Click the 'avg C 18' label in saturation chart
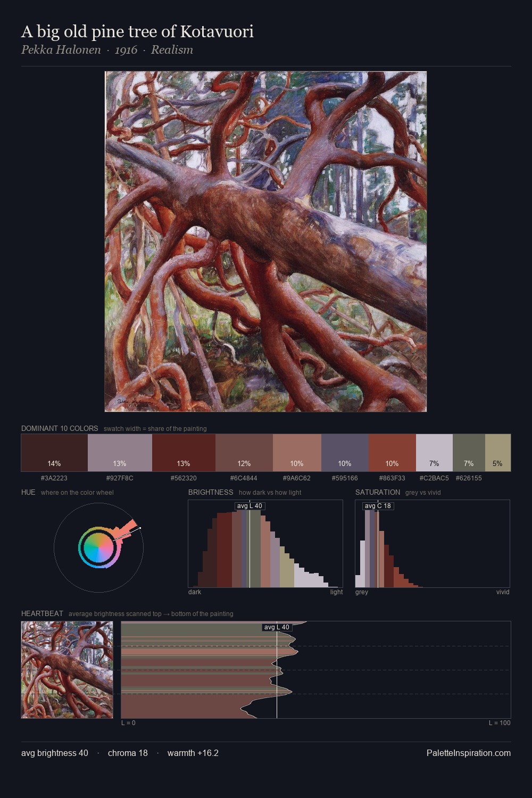 (378, 506)
